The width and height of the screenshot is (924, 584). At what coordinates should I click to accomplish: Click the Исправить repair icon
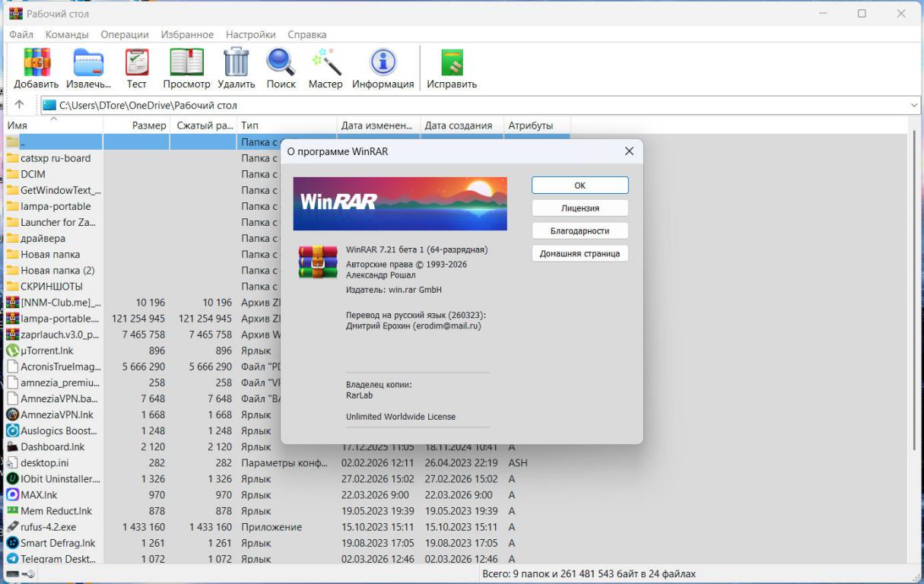tap(452, 63)
